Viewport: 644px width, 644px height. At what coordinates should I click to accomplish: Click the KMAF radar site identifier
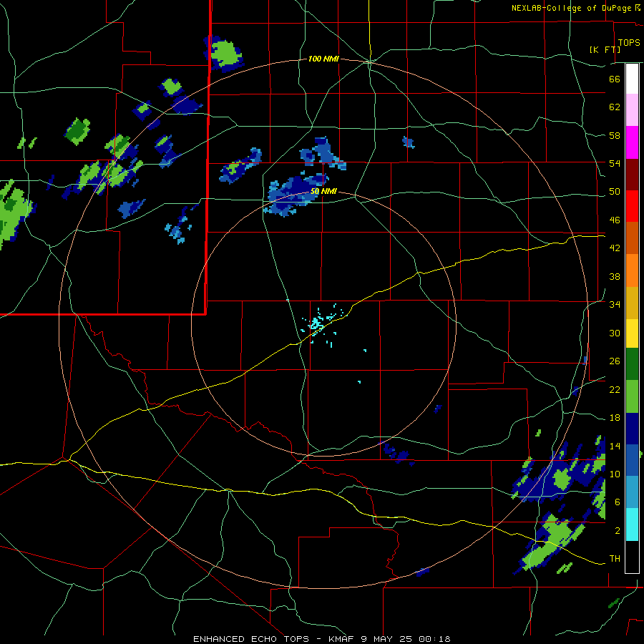[343, 639]
